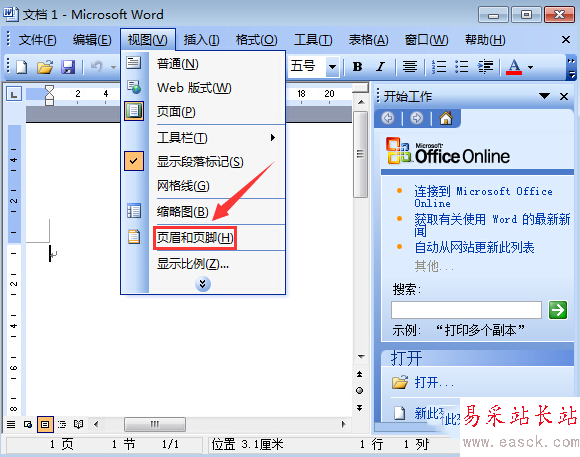Click the Print layout view status icon
The image size is (580, 457).
pos(45,424)
